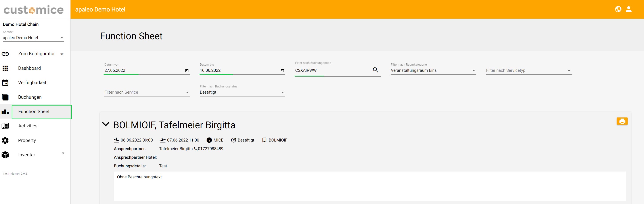Open the Datum bis calendar picker

point(282,71)
